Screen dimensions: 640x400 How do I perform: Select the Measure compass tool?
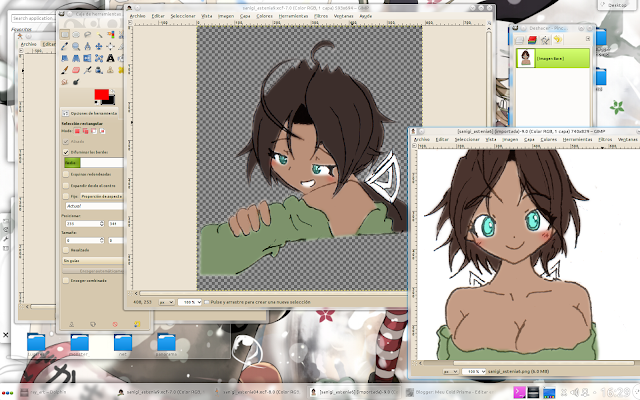click(87, 46)
